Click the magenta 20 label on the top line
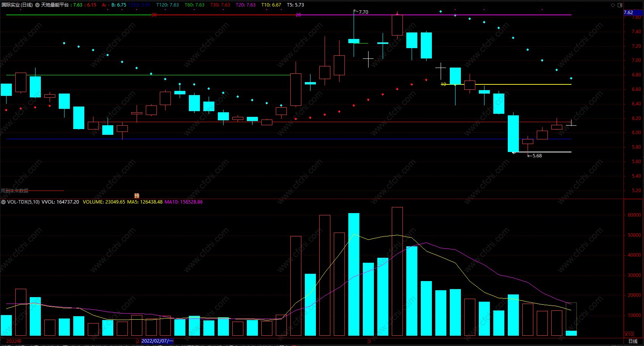The height and width of the screenshot is (346, 644). pyautogui.click(x=298, y=15)
